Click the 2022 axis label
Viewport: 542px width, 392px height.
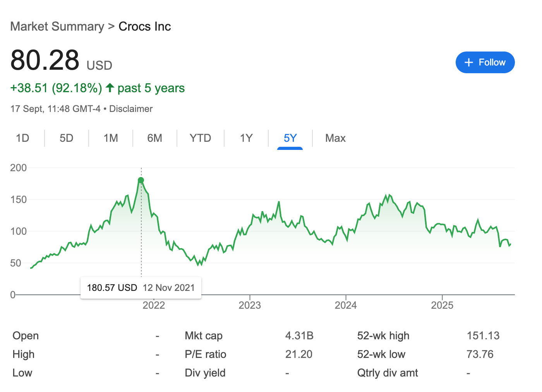click(x=154, y=305)
